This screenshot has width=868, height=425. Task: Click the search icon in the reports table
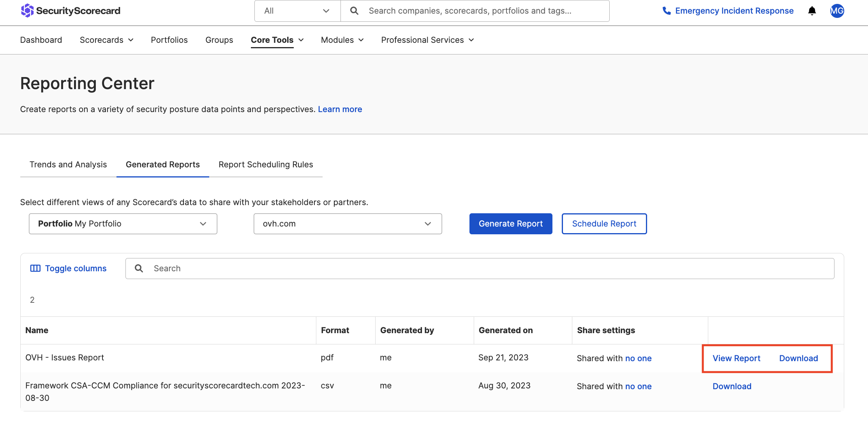point(139,268)
